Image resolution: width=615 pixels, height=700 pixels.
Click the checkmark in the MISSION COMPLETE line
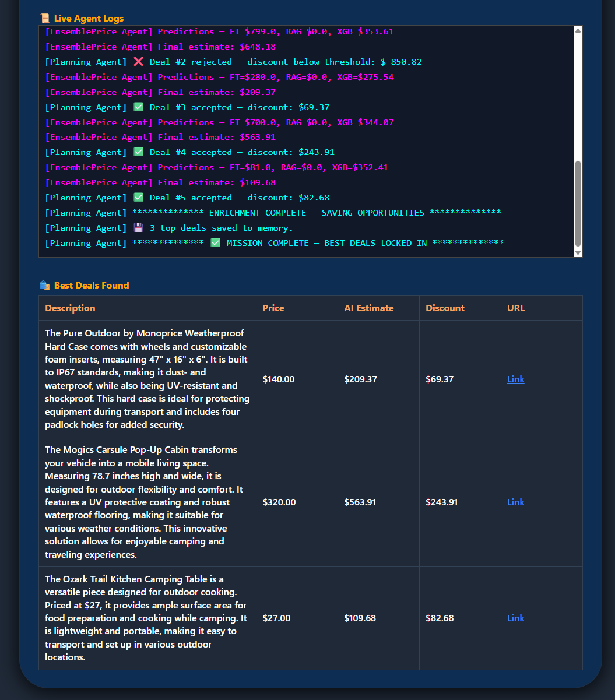[215, 243]
